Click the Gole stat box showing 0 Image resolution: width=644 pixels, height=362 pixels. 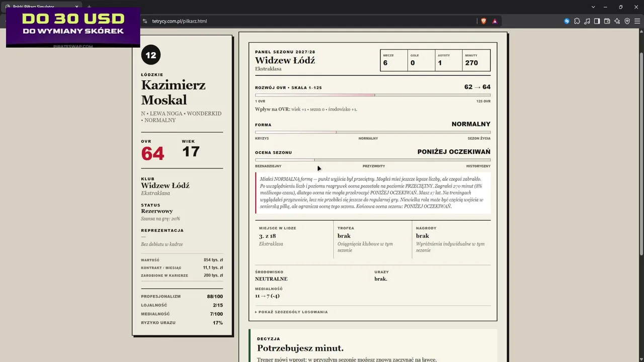tap(421, 60)
